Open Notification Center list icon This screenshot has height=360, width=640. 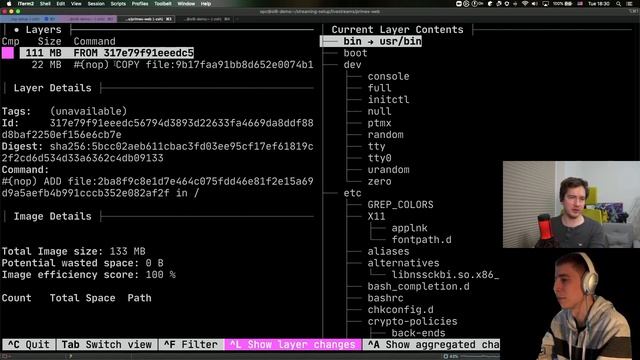click(x=630, y=4)
